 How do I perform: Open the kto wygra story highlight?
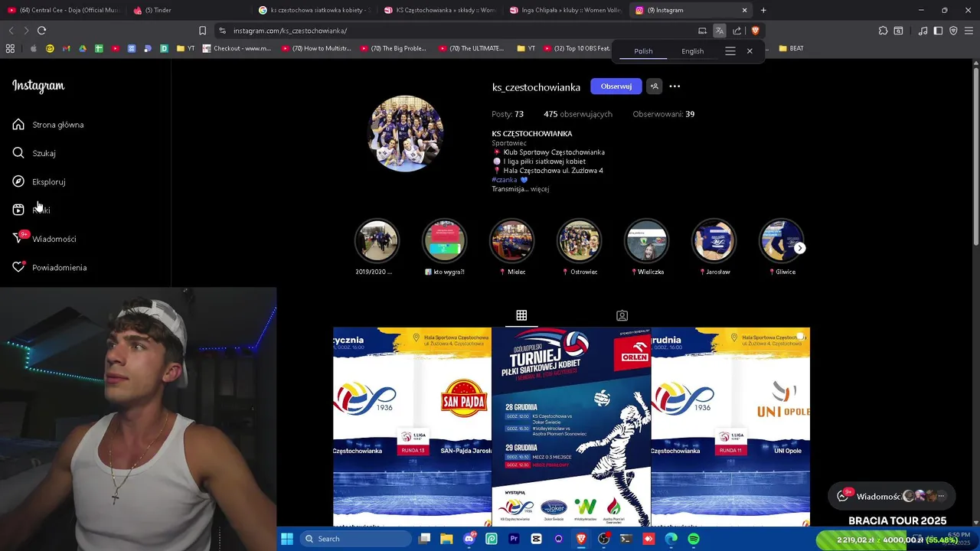click(444, 241)
